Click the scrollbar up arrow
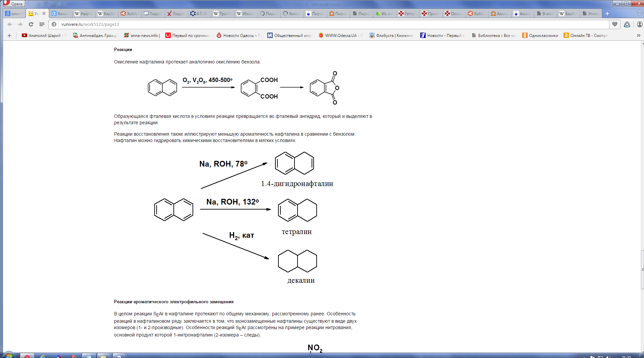Screen dimensions: 644x358 click(642, 43)
